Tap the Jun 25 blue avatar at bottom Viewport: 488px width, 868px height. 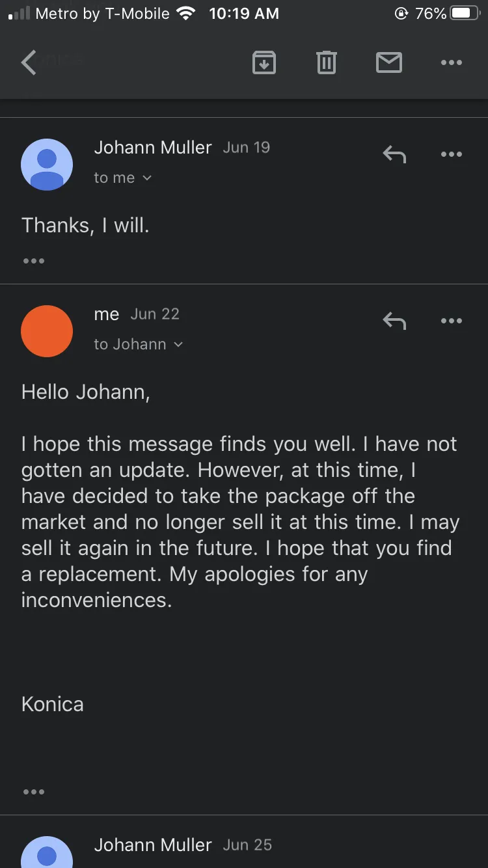47,852
